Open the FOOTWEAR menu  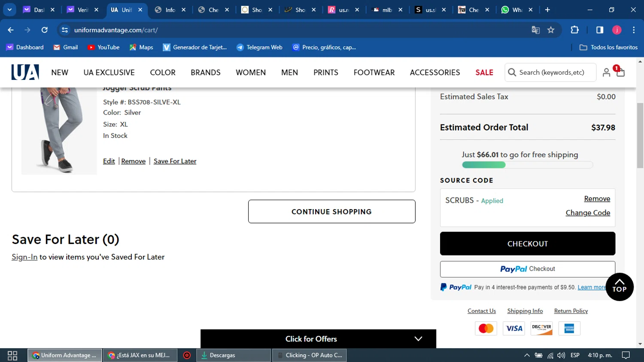[x=374, y=73]
